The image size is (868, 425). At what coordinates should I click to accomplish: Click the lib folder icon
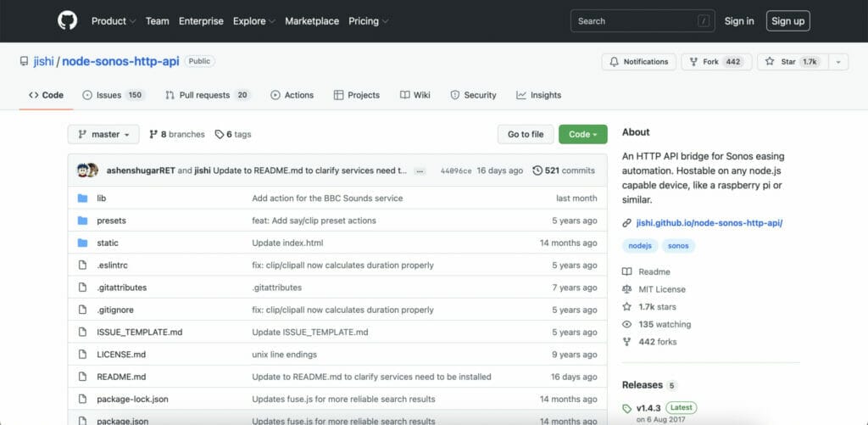[82, 198]
